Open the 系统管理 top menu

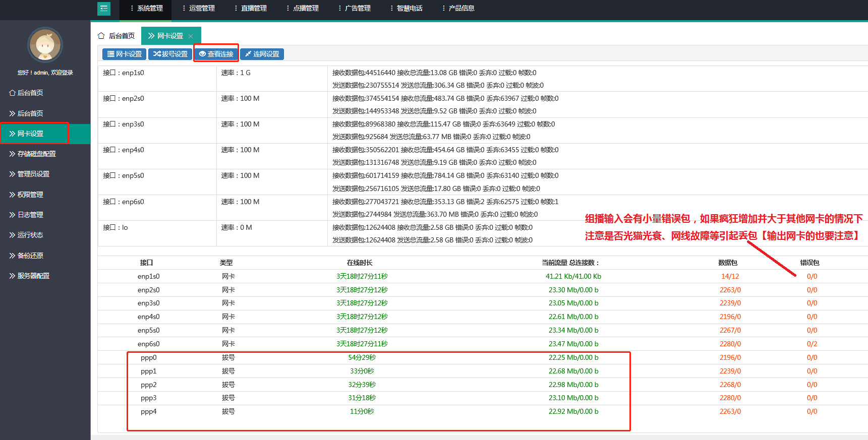[146, 9]
